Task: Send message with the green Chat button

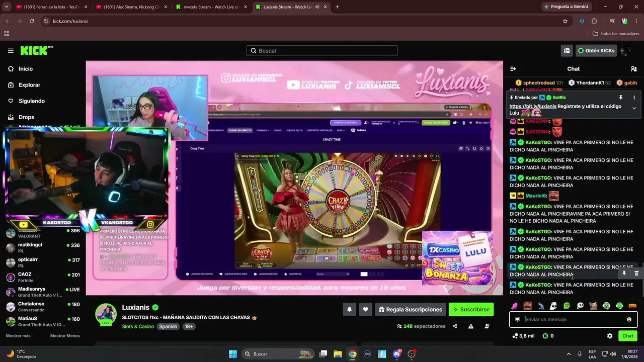Action: pyautogui.click(x=628, y=336)
